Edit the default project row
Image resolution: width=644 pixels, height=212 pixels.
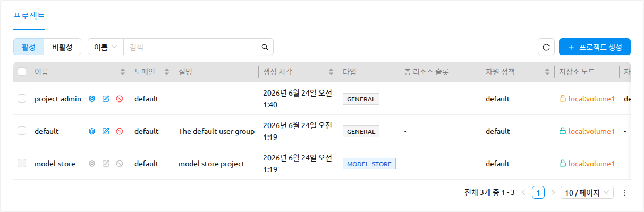point(106,131)
